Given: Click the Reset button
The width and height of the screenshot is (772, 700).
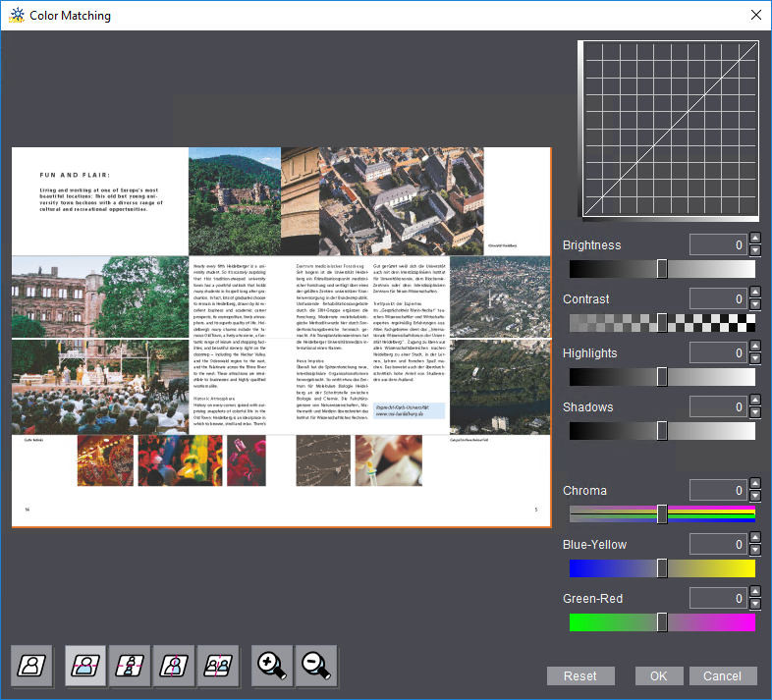Looking at the screenshot, I should tap(580, 675).
